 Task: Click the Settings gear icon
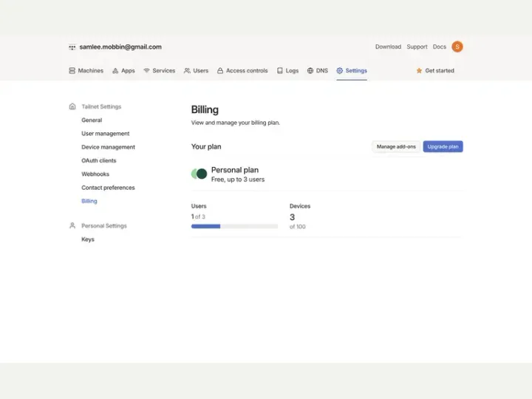point(340,71)
